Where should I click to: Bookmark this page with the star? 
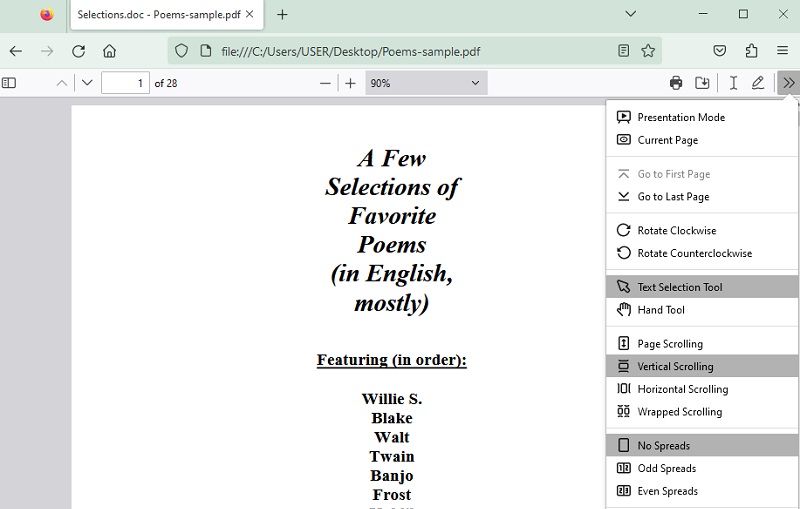[x=648, y=50]
